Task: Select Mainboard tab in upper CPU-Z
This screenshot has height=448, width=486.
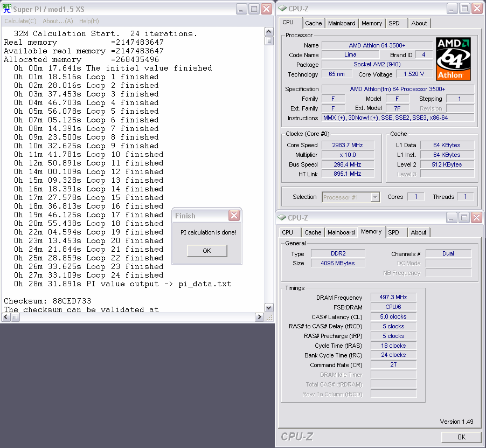Action: (342, 23)
